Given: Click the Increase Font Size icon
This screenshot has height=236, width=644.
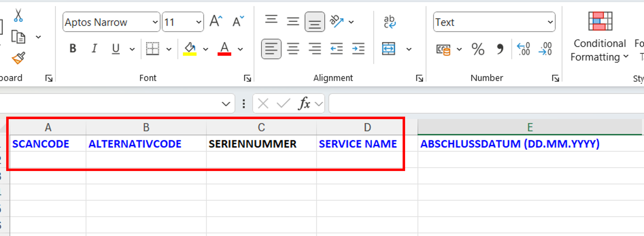Looking at the screenshot, I should [x=216, y=21].
